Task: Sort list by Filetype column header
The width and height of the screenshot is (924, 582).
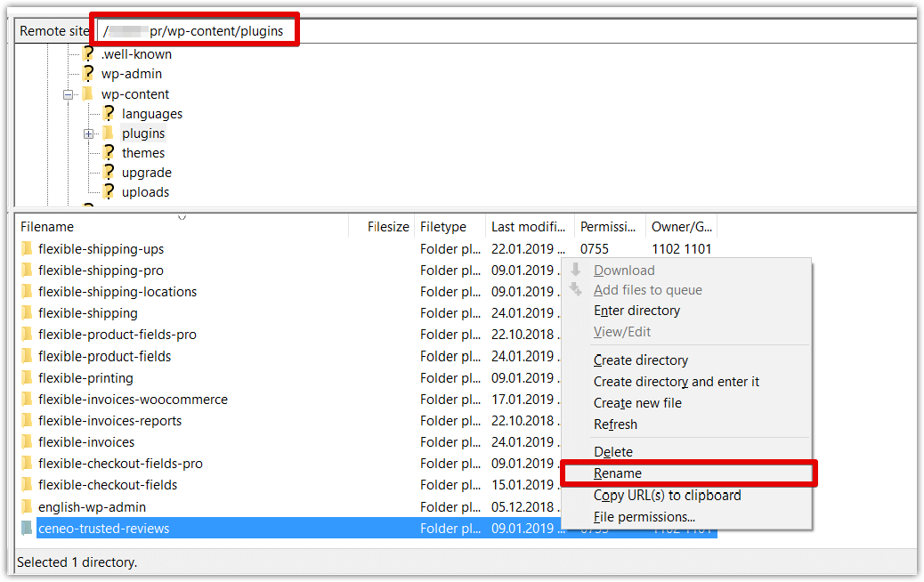Action: click(450, 227)
